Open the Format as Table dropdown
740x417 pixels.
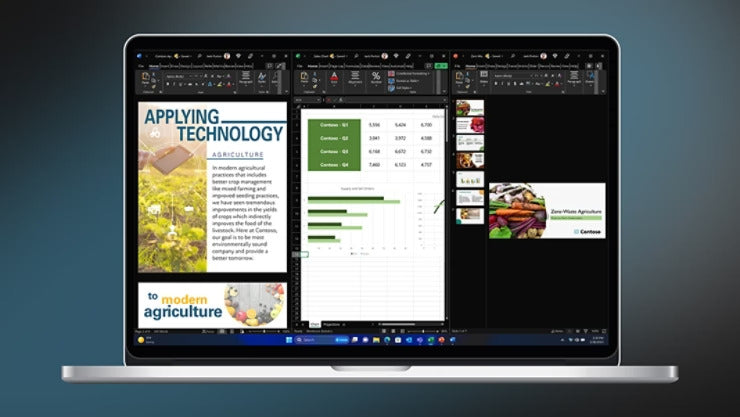[408, 80]
